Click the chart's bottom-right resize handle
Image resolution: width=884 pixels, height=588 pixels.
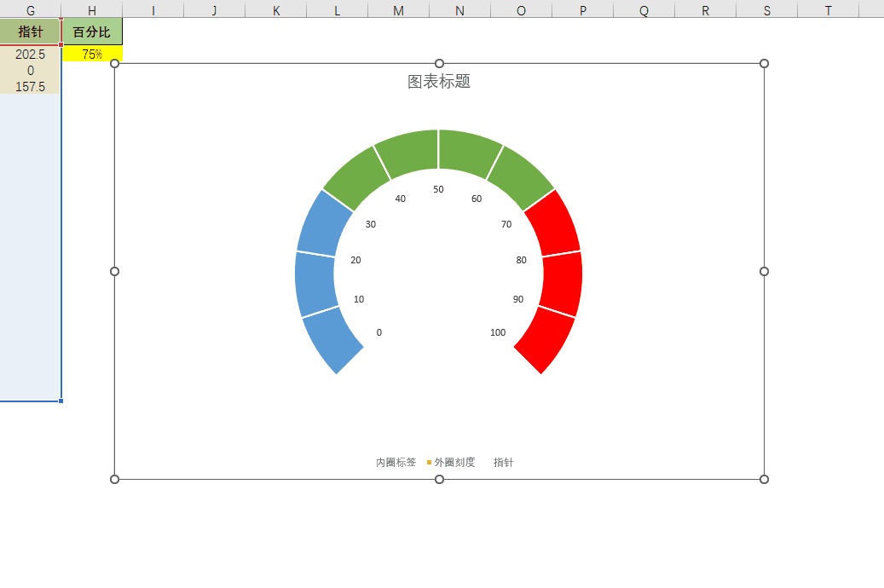(x=764, y=479)
